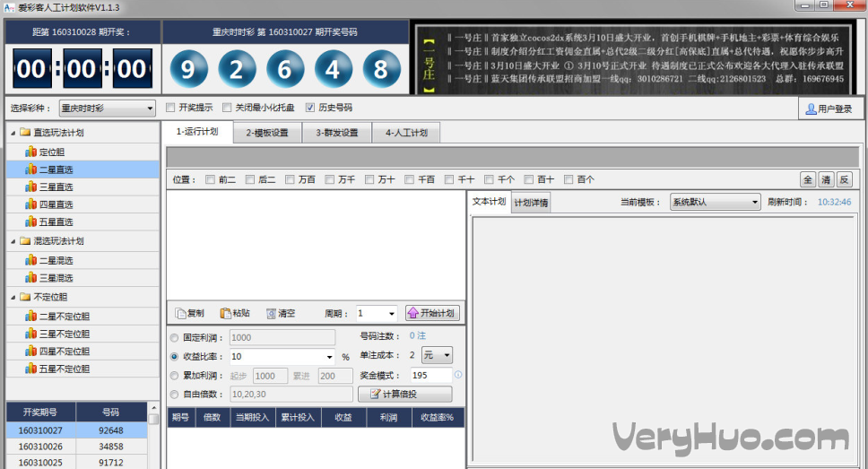The height and width of the screenshot is (469, 868).
Task: Click the 反 invert-selection button
Action: tap(844, 179)
